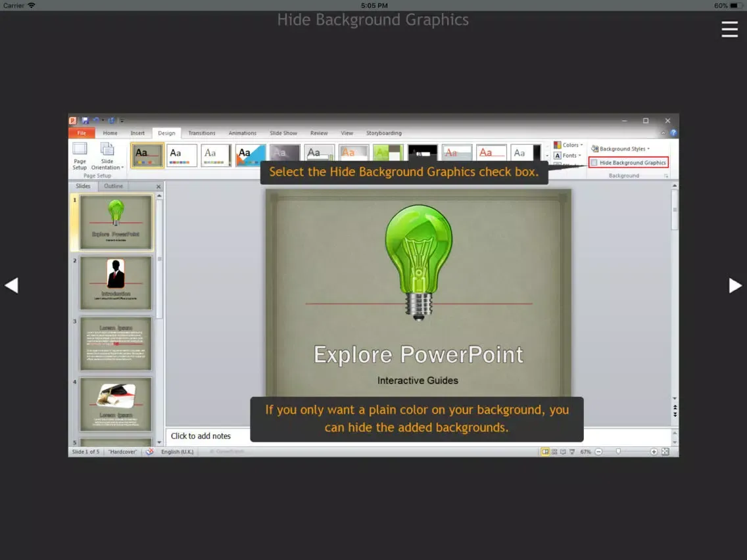Go to the previous tutorial step arrow

(x=11, y=285)
